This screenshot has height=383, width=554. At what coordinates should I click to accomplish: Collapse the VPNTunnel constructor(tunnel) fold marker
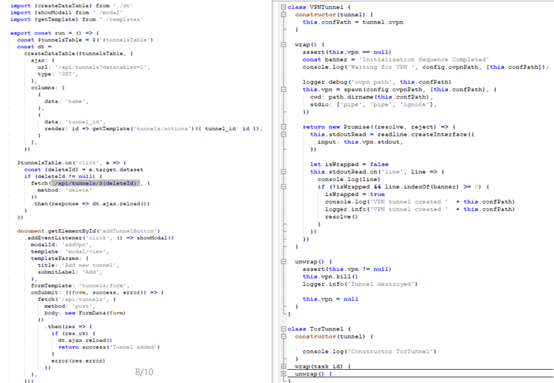283,14
